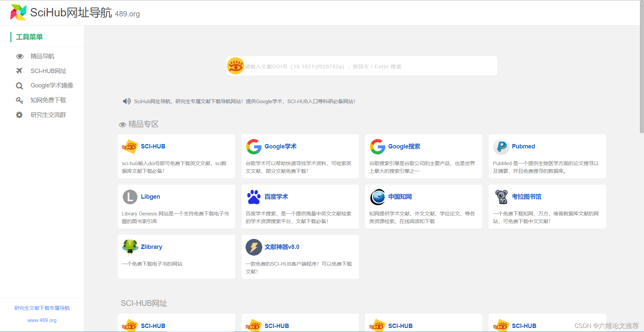Screen dimensions: 644x332
Task: Click the fourth SCI-HUB icon under SCI-HUB网址
Action: pos(501,325)
